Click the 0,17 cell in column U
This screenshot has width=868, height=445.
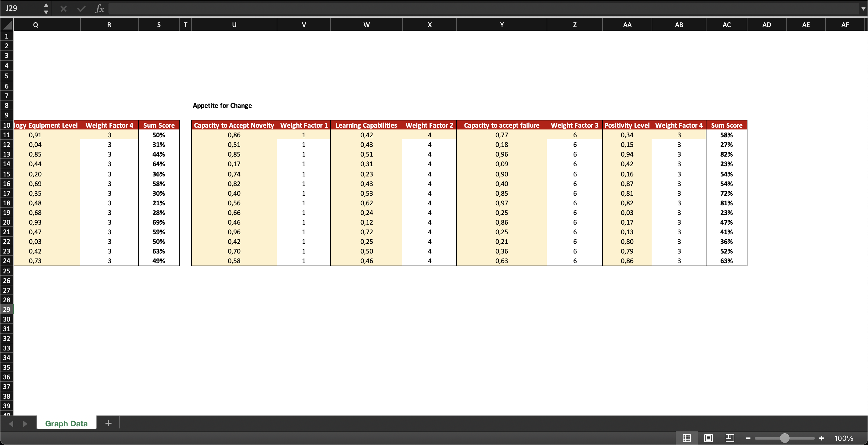coord(234,164)
